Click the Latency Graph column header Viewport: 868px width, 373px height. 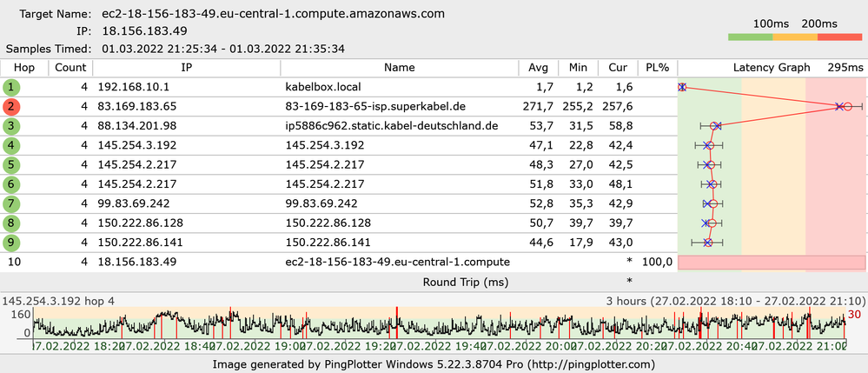[772, 68]
